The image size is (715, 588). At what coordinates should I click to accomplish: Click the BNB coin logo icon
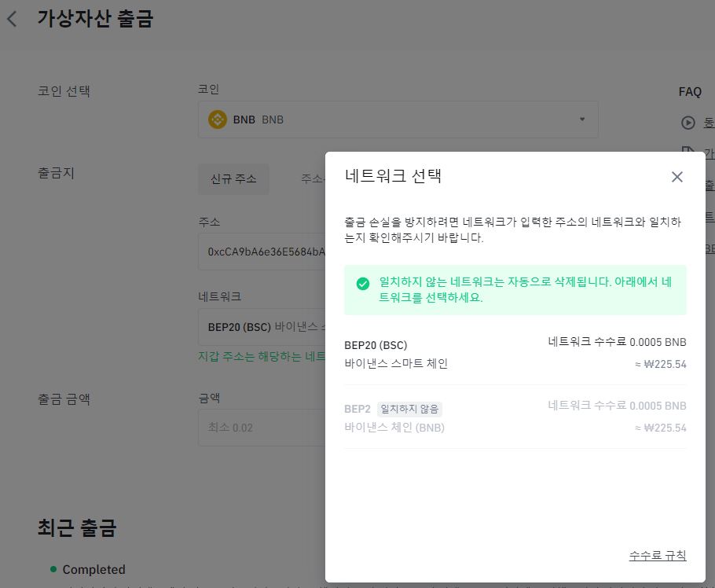pos(218,119)
